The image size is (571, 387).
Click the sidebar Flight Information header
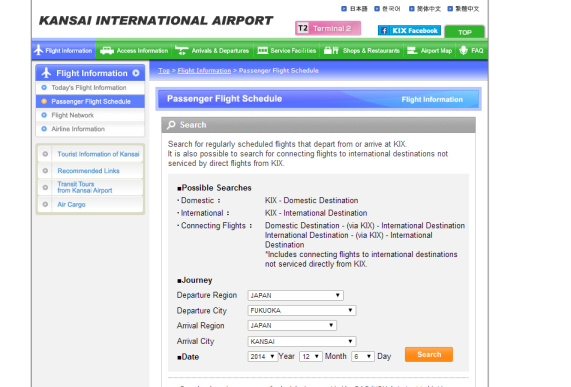tap(90, 73)
